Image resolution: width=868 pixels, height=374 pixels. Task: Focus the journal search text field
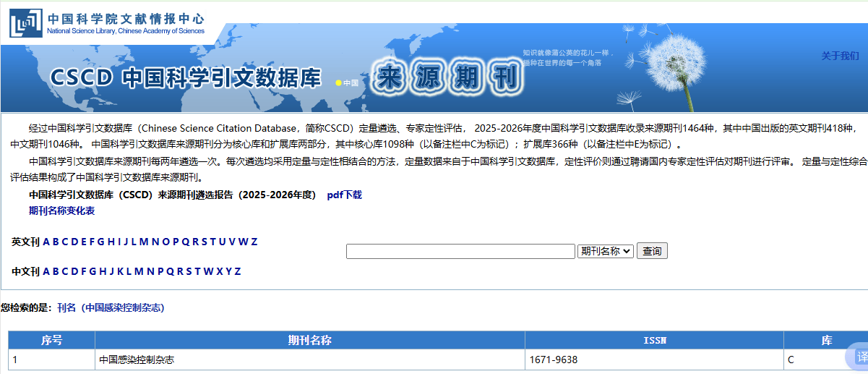[460, 251]
